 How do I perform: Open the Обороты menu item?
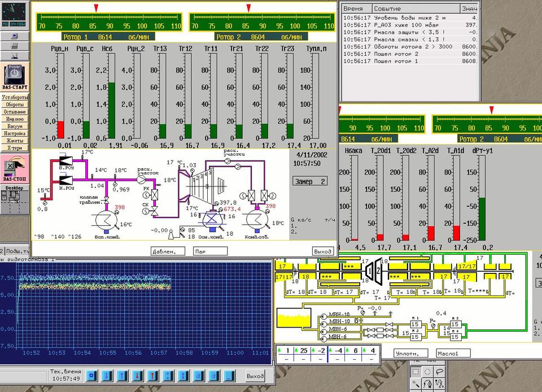click(15, 105)
